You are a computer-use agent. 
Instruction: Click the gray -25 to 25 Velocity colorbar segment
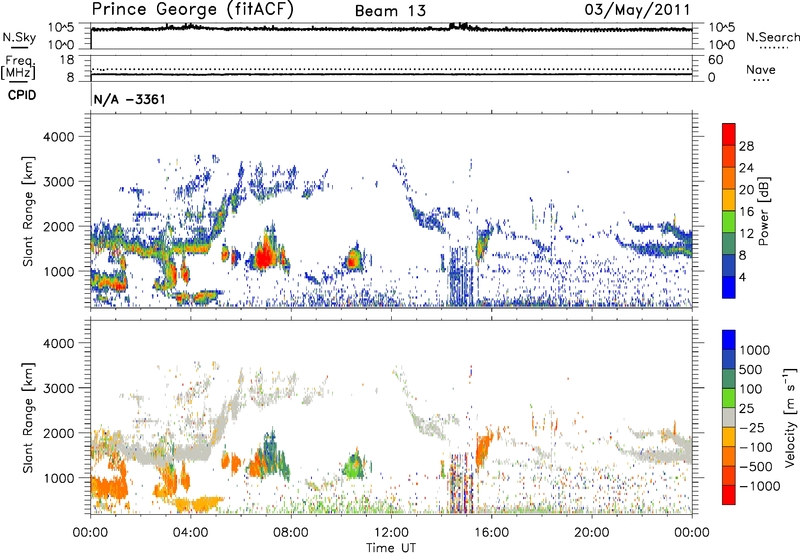pos(729,417)
